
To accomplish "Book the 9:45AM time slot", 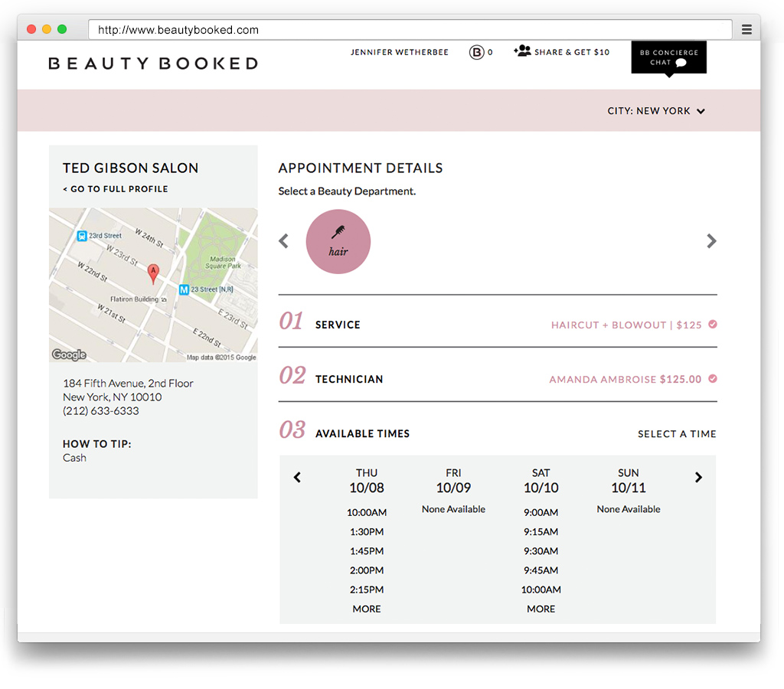I will 541,570.
